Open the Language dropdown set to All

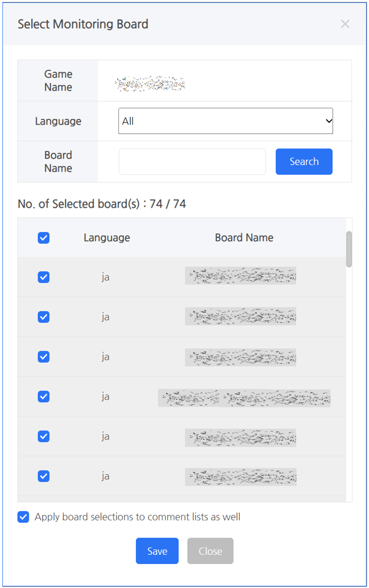(225, 121)
